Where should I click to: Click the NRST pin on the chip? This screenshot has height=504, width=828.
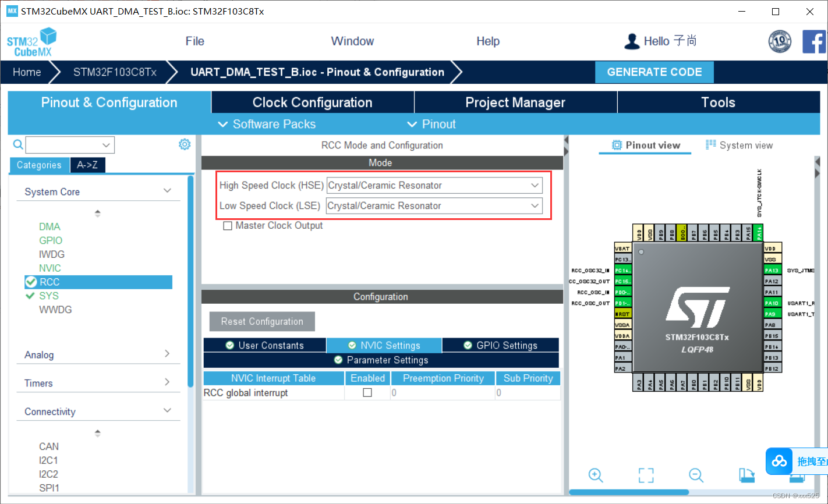pyautogui.click(x=622, y=314)
